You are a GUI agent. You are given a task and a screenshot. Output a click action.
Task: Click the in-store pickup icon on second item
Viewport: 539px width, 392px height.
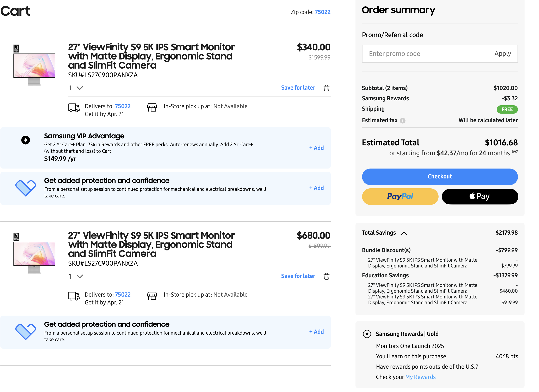coord(152,296)
